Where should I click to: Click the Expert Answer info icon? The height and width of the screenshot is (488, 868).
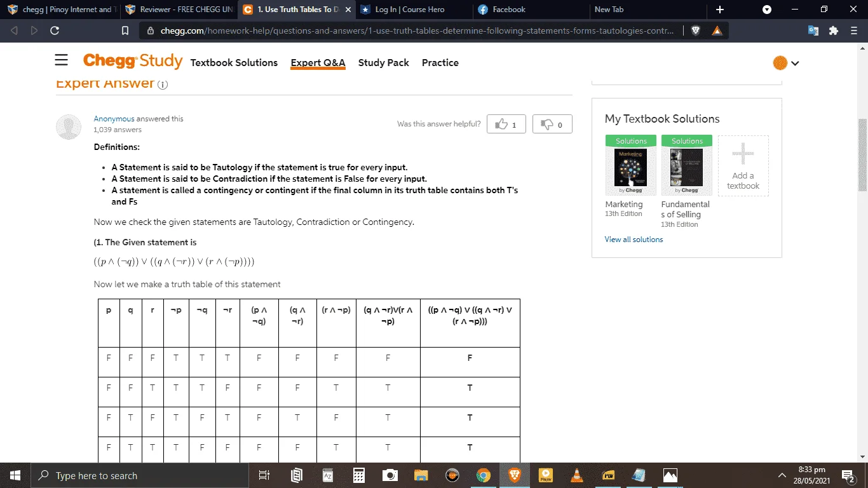point(163,85)
